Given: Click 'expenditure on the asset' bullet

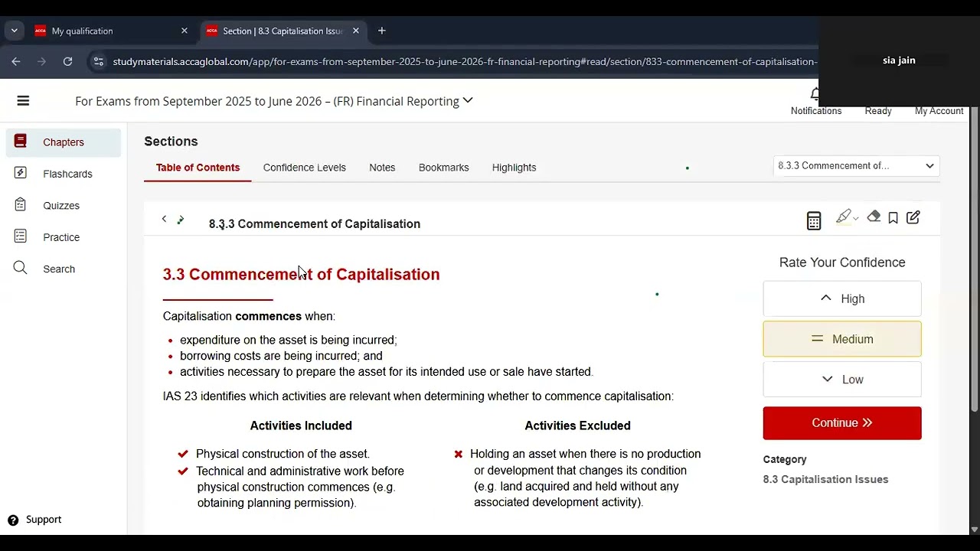Looking at the screenshot, I should 288,340.
